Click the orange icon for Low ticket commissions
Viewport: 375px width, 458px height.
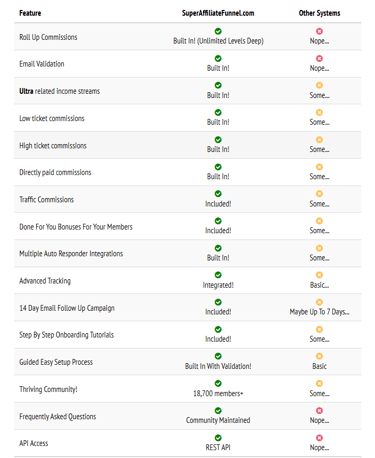(319, 112)
